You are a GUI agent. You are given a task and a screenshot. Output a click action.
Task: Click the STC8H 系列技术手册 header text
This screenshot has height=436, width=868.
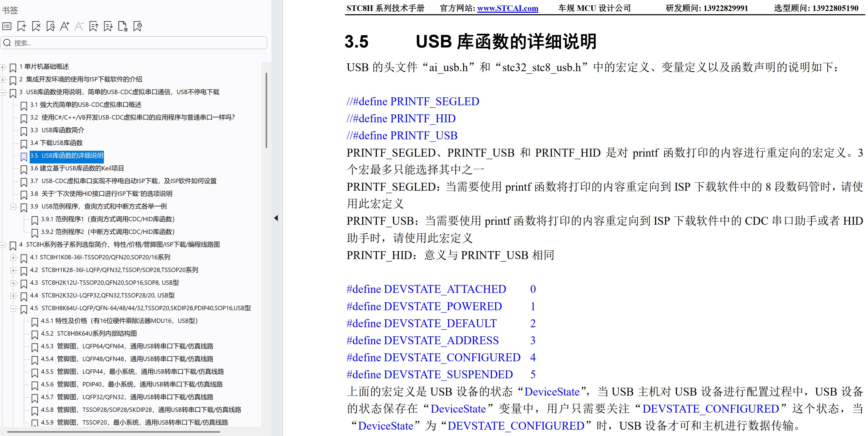(x=385, y=8)
